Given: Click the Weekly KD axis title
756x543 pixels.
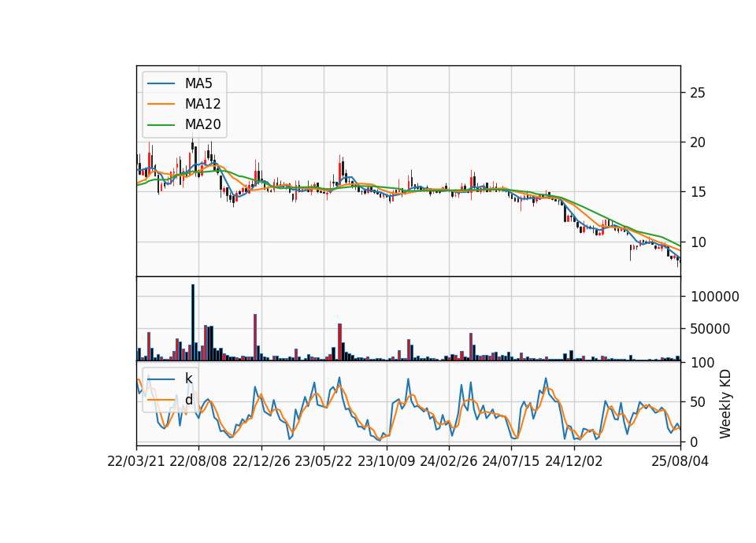Looking at the screenshot, I should coord(725,404).
